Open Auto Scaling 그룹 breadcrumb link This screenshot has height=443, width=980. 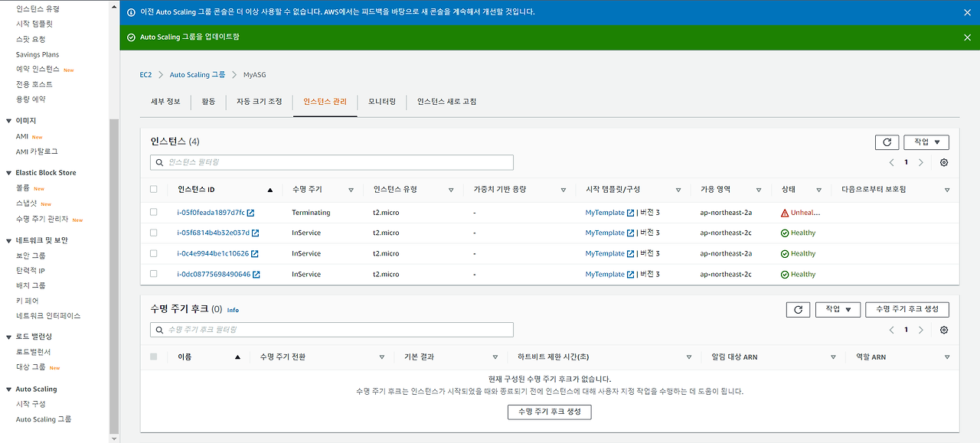(x=198, y=75)
